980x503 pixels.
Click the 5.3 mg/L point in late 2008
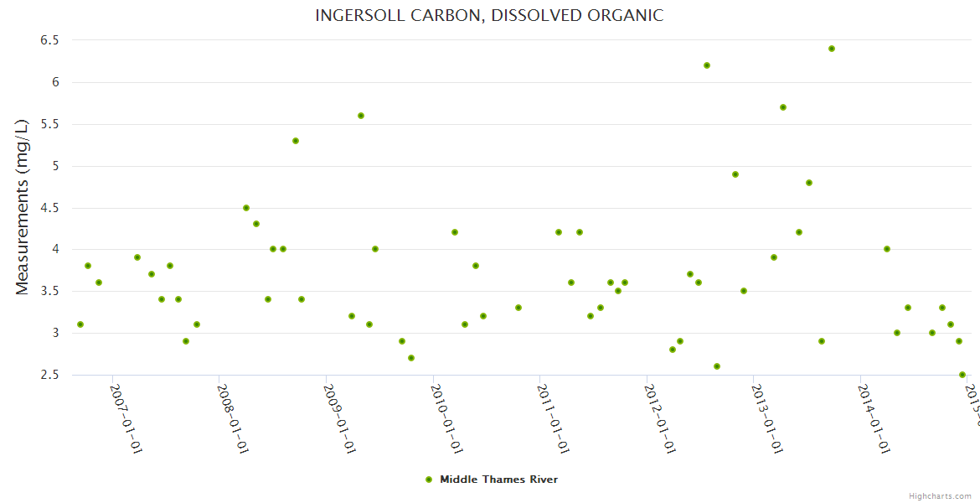[296, 141]
